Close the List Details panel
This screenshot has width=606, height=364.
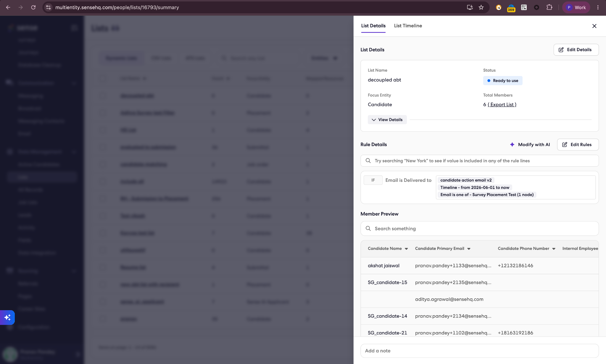point(594,26)
